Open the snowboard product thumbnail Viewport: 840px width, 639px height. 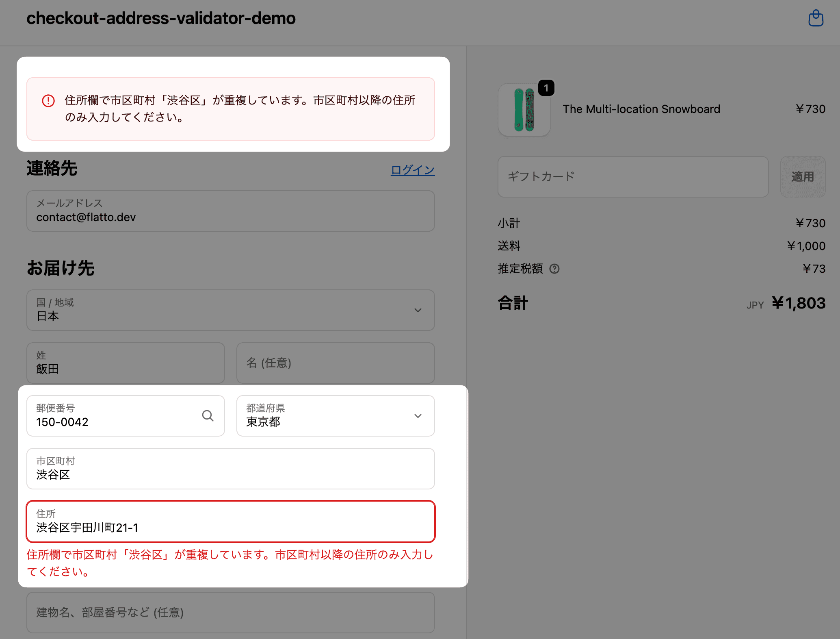(524, 110)
